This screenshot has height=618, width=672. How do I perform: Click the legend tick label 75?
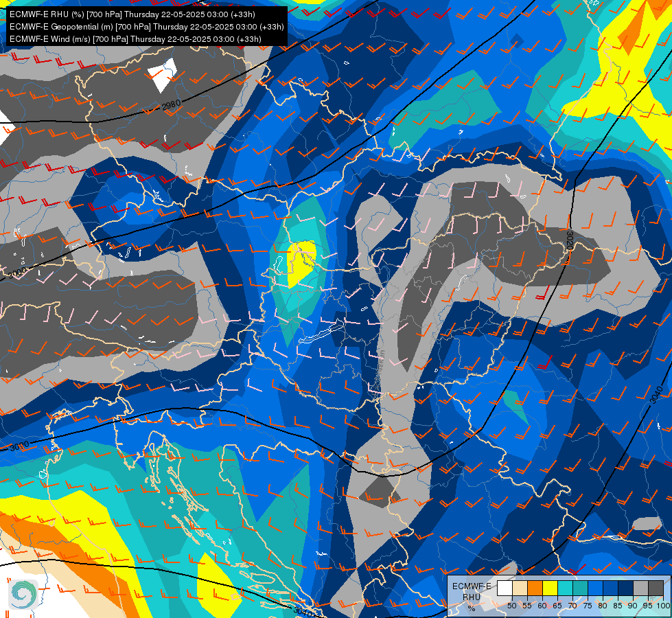click(588, 606)
